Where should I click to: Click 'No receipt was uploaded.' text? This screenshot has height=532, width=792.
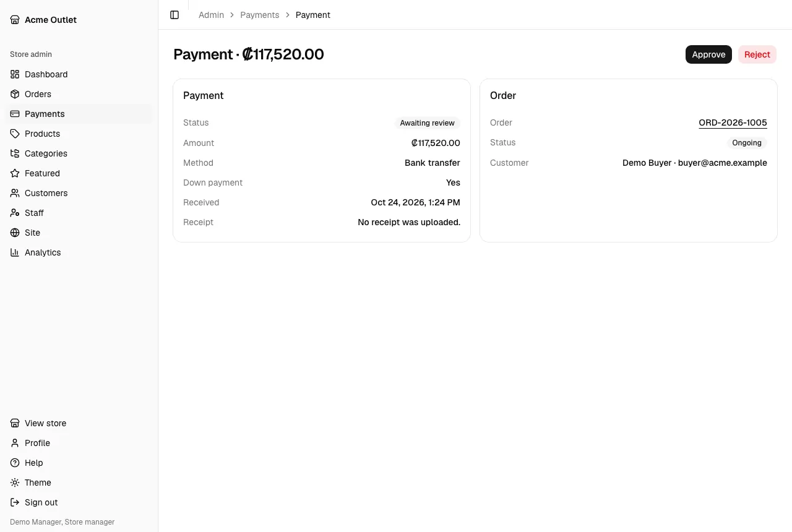(x=409, y=222)
